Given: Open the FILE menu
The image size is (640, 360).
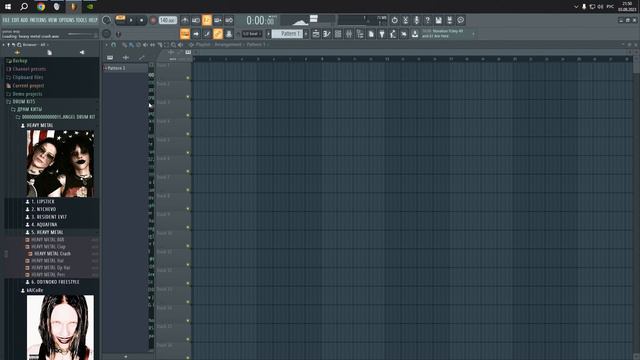Looking at the screenshot, I should coord(6,20).
